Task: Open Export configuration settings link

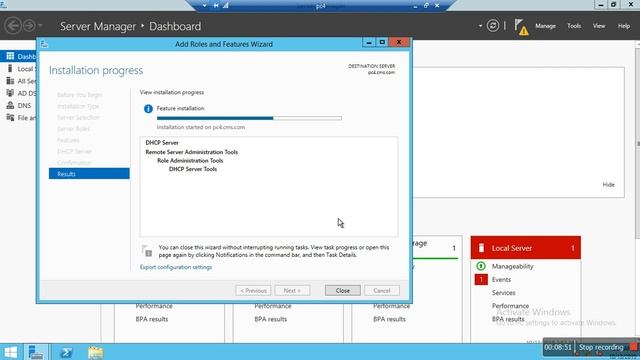Action: pyautogui.click(x=176, y=267)
